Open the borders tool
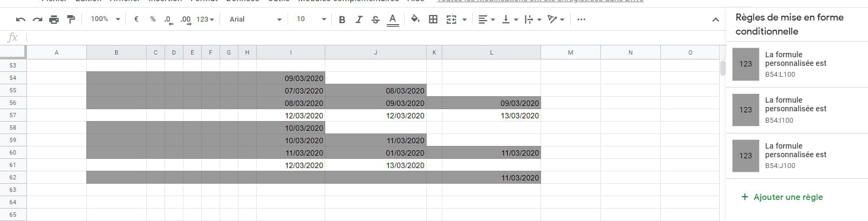 [433, 19]
